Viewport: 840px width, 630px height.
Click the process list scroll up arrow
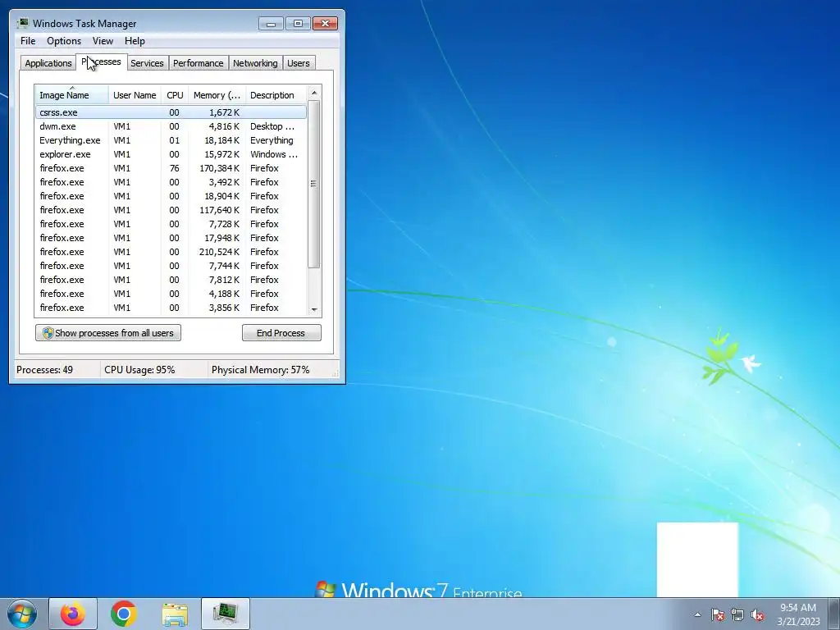[314, 93]
